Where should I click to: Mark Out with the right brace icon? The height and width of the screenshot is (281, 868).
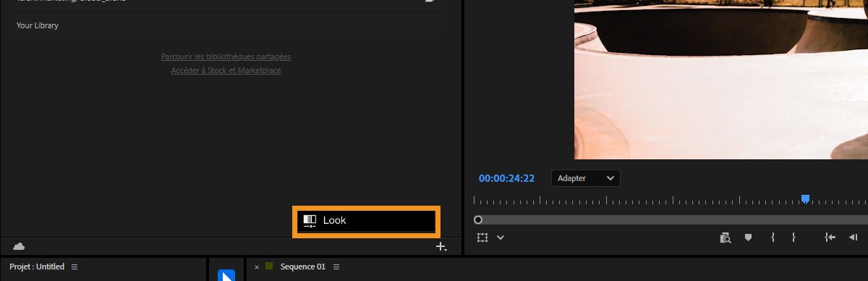point(793,237)
